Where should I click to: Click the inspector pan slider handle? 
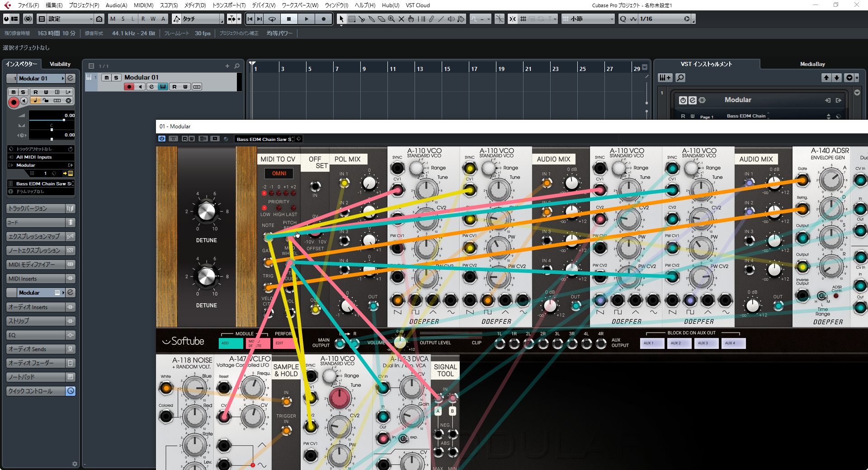click(52, 130)
